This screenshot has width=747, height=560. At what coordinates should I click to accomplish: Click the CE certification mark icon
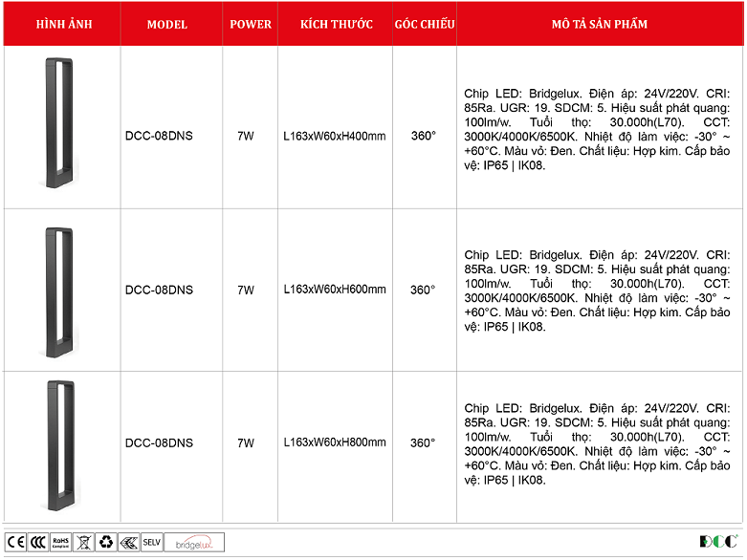coord(16,542)
